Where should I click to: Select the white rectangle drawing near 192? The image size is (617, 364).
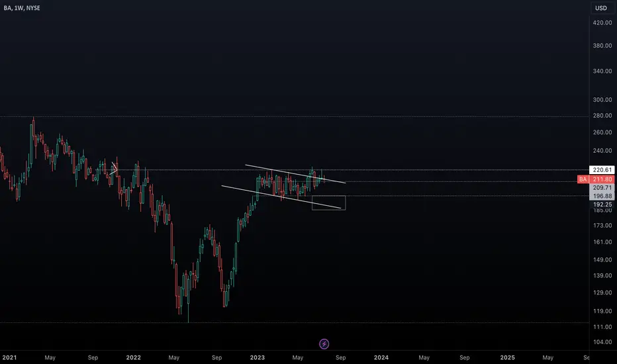point(329,203)
